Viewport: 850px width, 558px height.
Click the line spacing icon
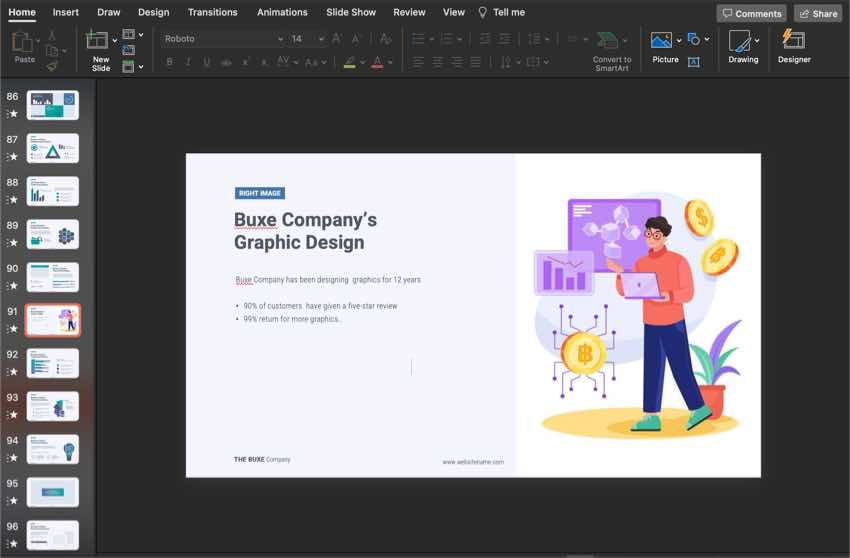[x=534, y=39]
